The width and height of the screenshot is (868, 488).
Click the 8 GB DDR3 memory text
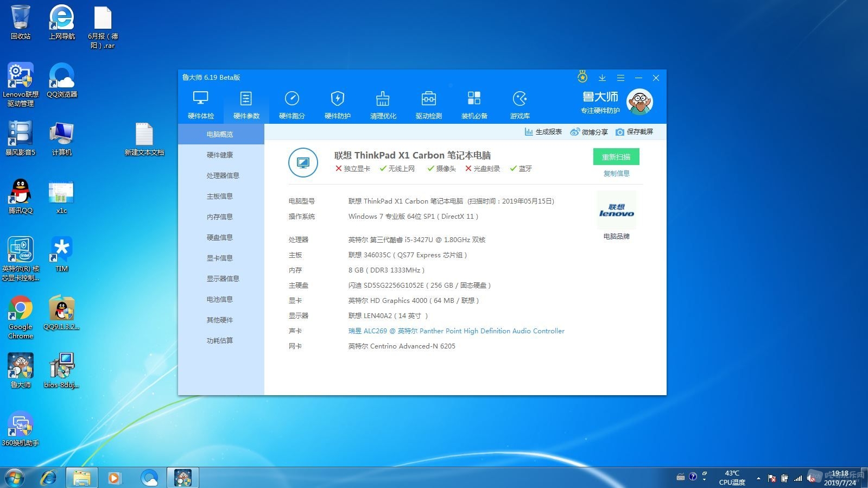click(387, 270)
